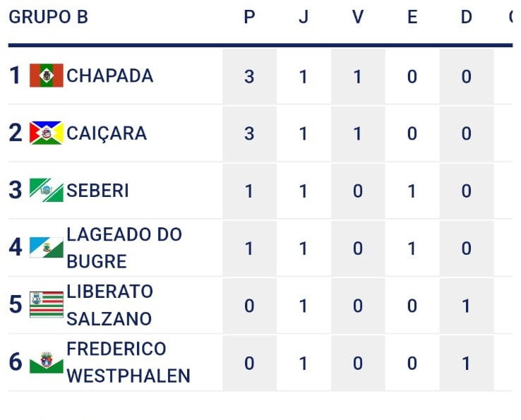Click the P points column header
Viewport: 521px width, 420px height.
pyautogui.click(x=249, y=17)
